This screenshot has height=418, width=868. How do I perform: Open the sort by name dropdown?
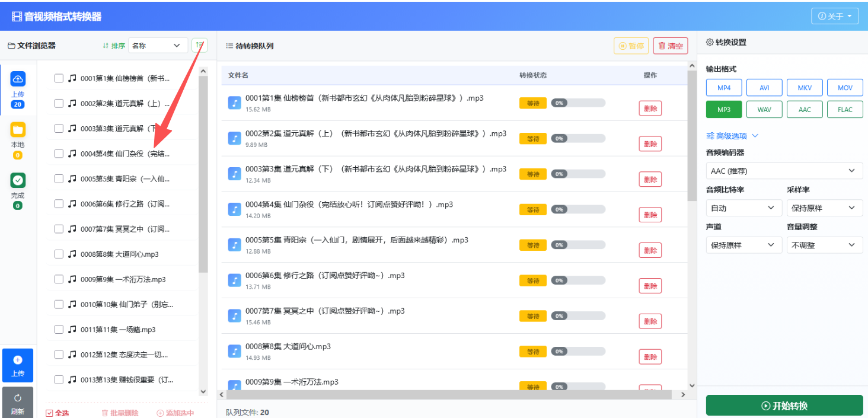click(x=158, y=45)
